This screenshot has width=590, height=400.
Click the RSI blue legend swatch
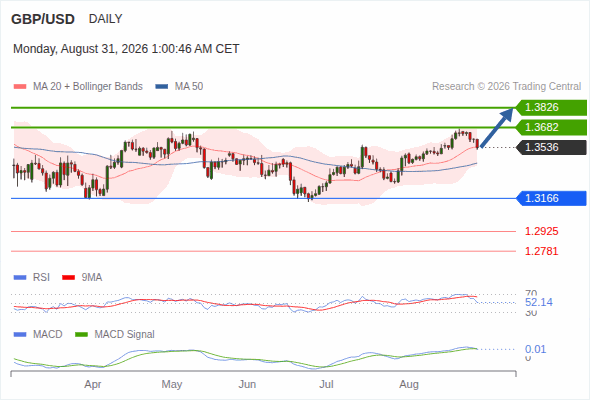[x=20, y=278]
